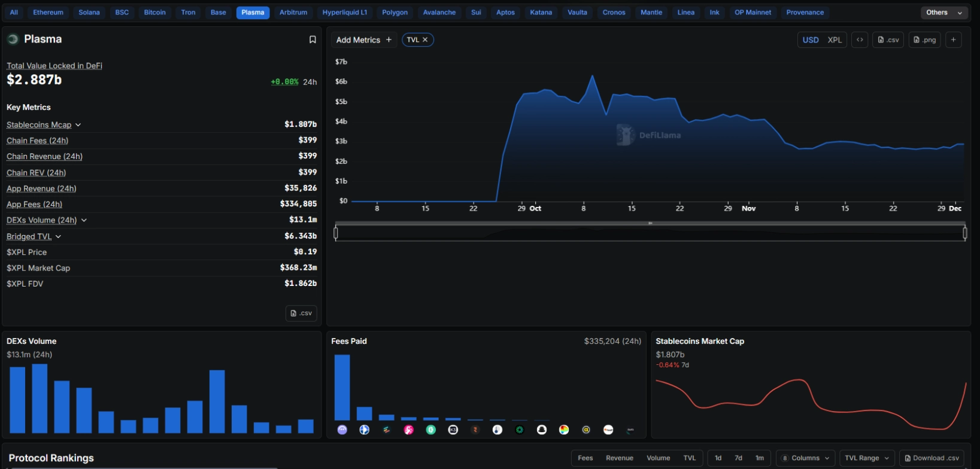Open the embed code icon button
This screenshot has height=469, width=980.
(x=860, y=40)
